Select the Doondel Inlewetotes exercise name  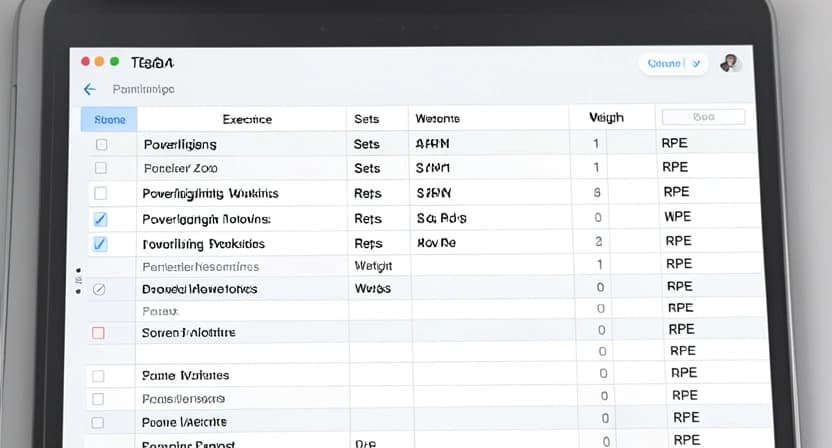200,289
